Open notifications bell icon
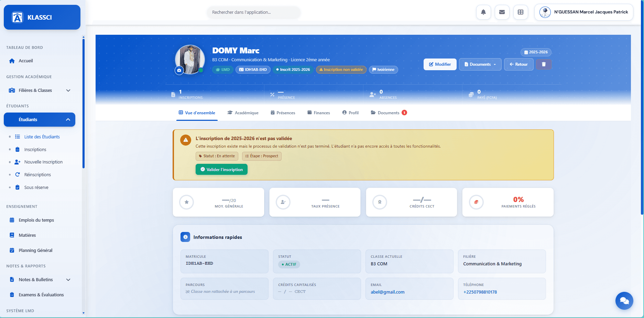Image resolution: width=644 pixels, height=318 pixels. pyautogui.click(x=483, y=12)
